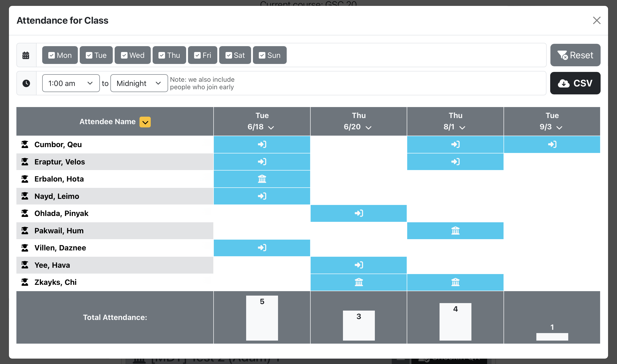Click the student icon next to Villen, Daznee
This screenshot has width=617, height=364.
pyautogui.click(x=25, y=248)
